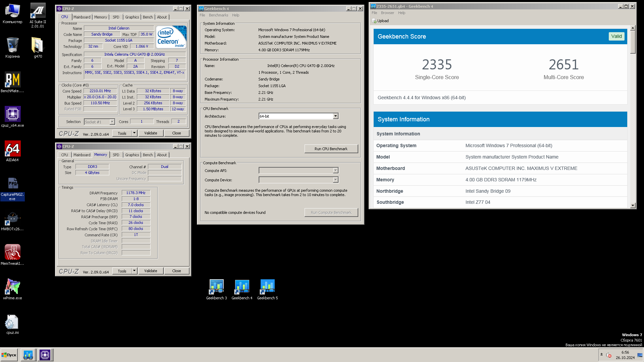Switch to Graphics tab in bottom CPU-Z
The width and height of the screenshot is (644, 362).
[132, 155]
